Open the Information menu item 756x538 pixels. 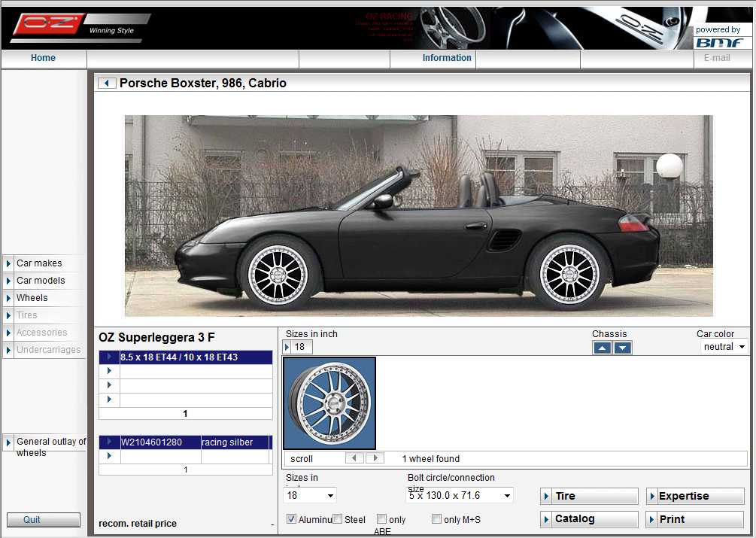coord(447,58)
